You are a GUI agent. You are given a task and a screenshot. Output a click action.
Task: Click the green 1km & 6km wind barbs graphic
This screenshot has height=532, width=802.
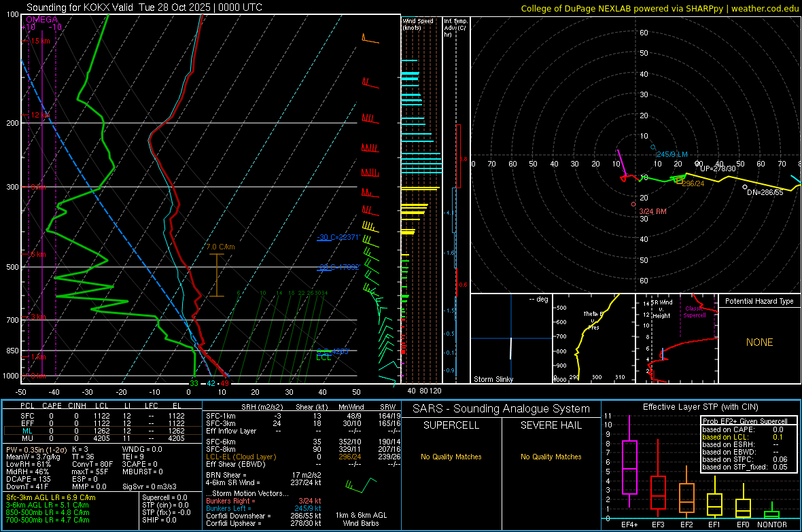click(361, 485)
